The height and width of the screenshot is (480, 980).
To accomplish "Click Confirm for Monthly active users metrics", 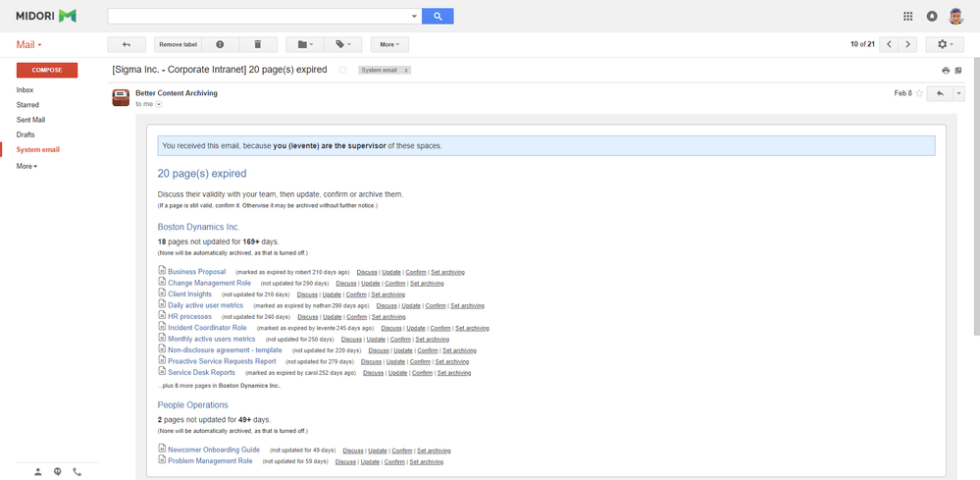I will coord(400,340).
